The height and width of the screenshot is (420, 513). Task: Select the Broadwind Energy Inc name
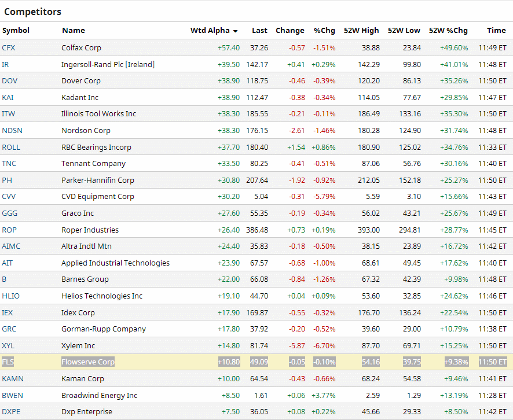pos(99,395)
